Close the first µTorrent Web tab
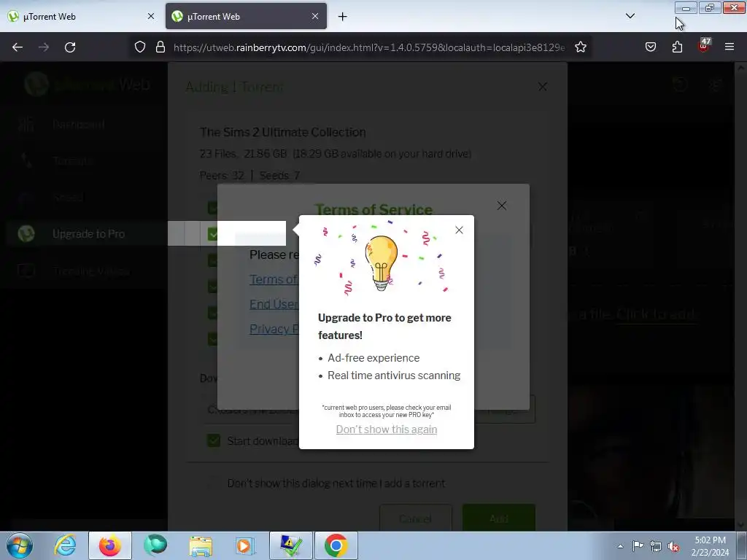Screen dimensions: 747x560 click(150, 16)
